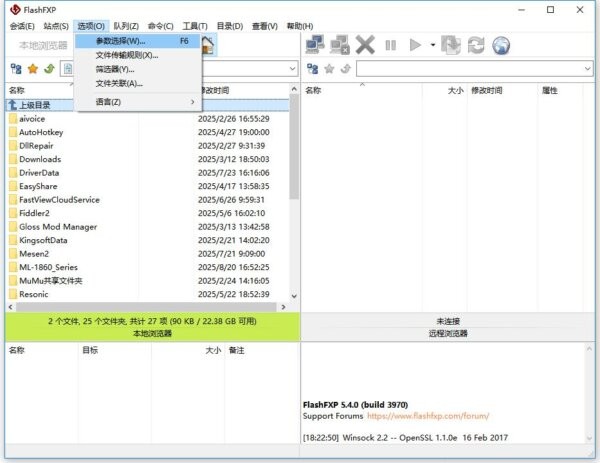Open the 会话(E) menu

tap(22, 26)
